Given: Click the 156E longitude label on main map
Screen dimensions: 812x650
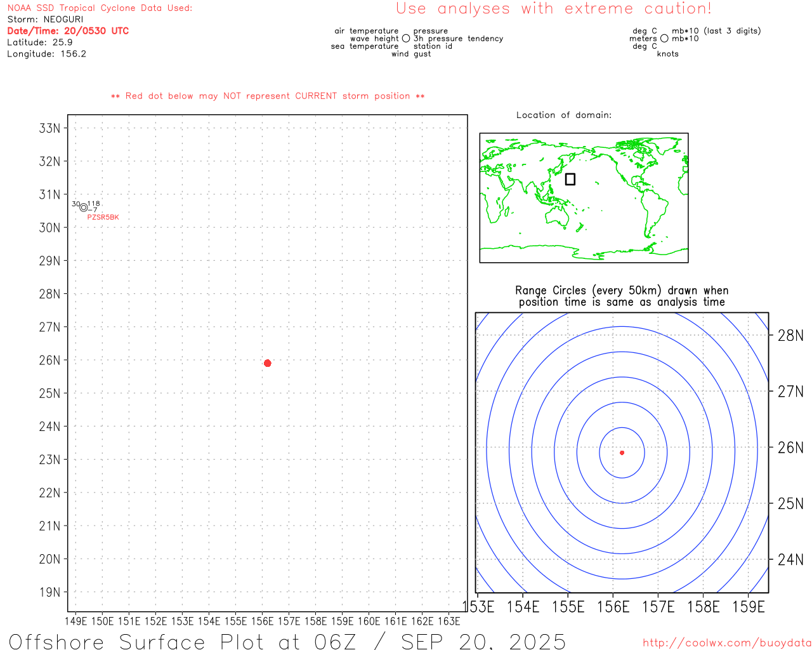Looking at the screenshot, I should pos(262,621).
